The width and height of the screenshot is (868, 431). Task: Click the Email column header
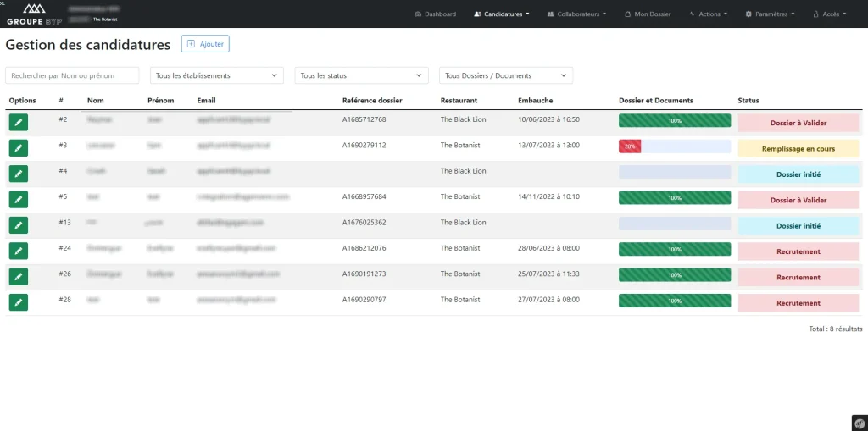207,101
